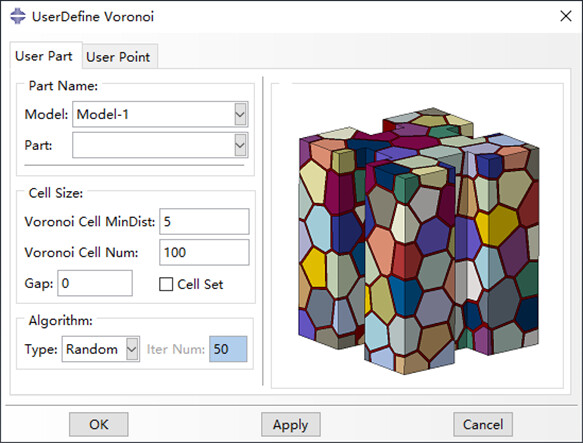
Task: Switch to the User Point tab
Action: 118,57
